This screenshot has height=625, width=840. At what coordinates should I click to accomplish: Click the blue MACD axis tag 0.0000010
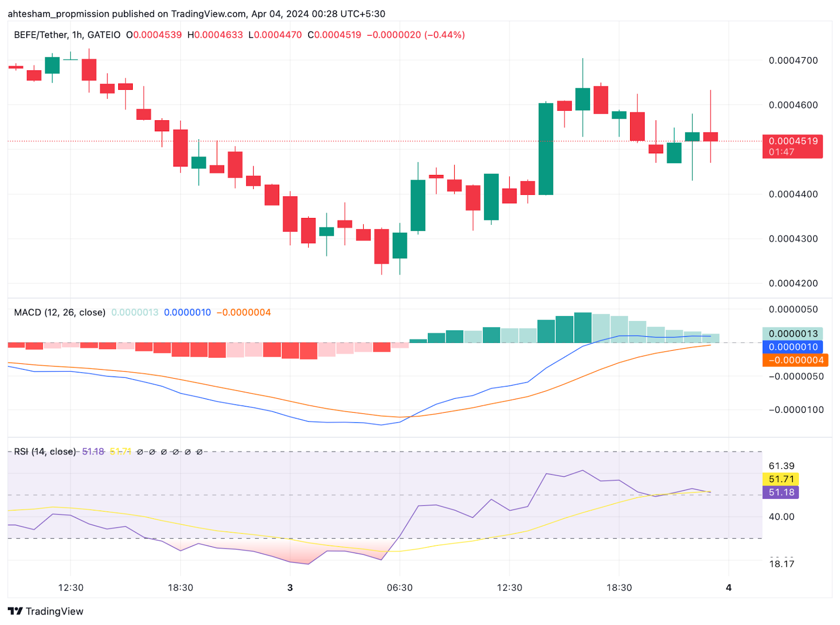(793, 347)
